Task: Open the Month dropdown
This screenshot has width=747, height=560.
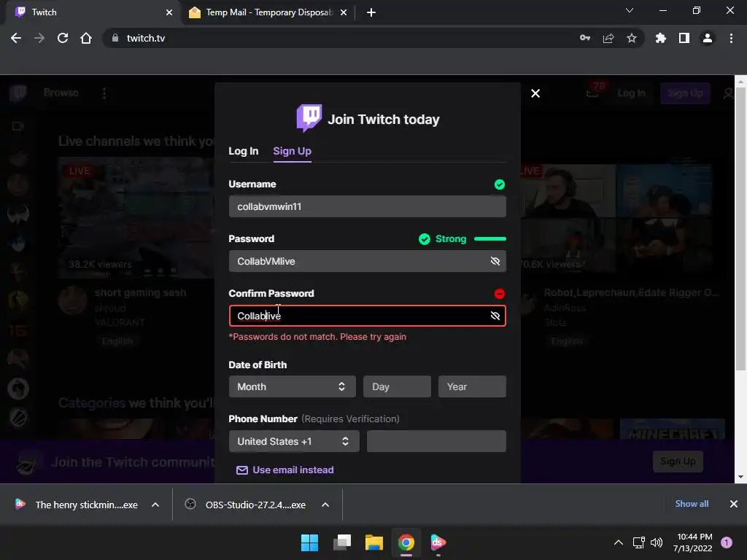Action: (x=292, y=386)
